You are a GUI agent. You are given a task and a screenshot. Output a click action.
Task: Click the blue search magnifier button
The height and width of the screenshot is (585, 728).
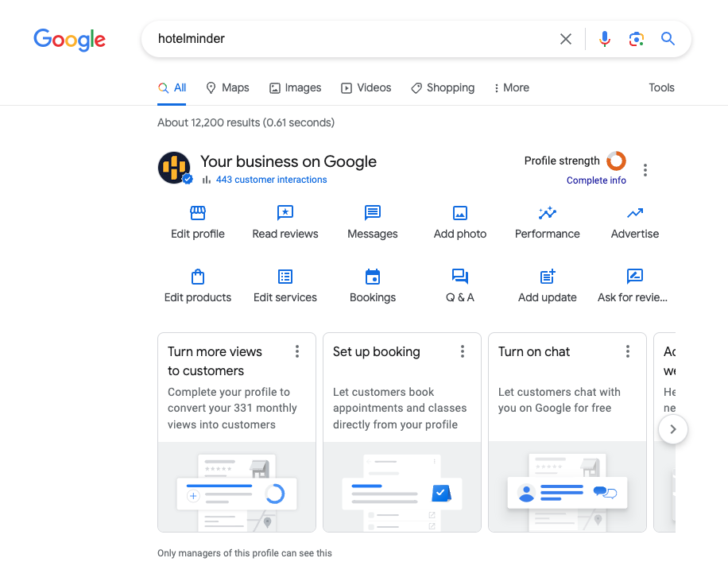click(x=668, y=38)
